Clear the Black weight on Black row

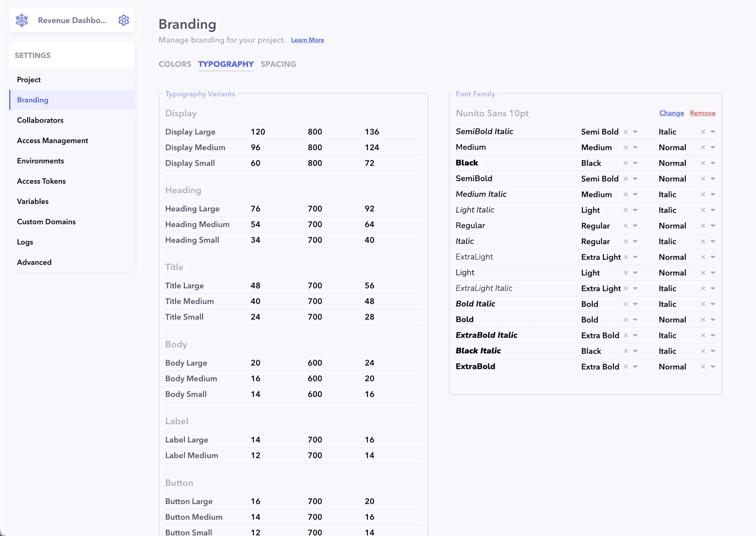[x=626, y=163]
